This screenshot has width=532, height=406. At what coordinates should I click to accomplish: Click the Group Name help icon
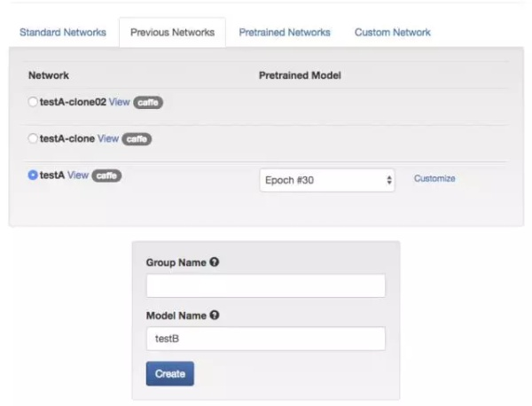click(214, 262)
